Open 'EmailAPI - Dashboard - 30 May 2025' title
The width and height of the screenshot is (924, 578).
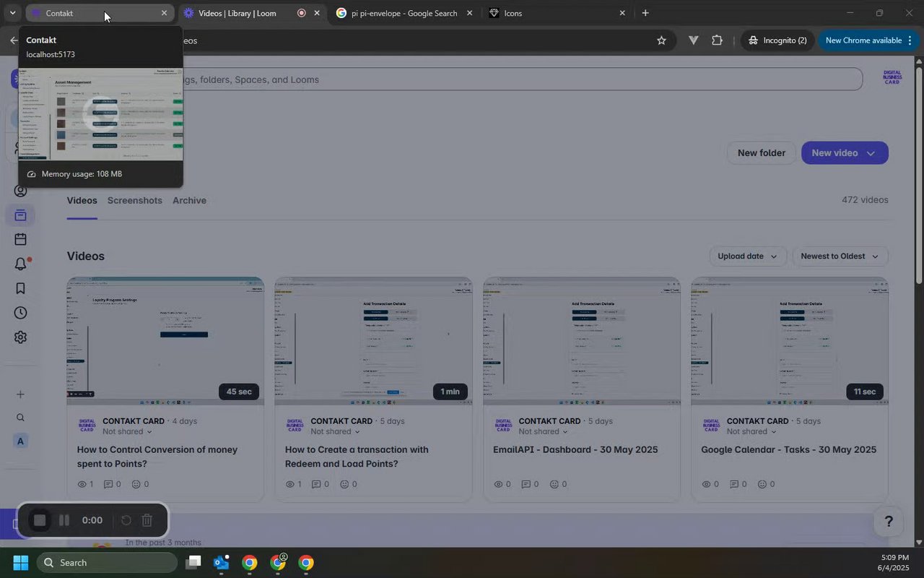[x=575, y=449]
